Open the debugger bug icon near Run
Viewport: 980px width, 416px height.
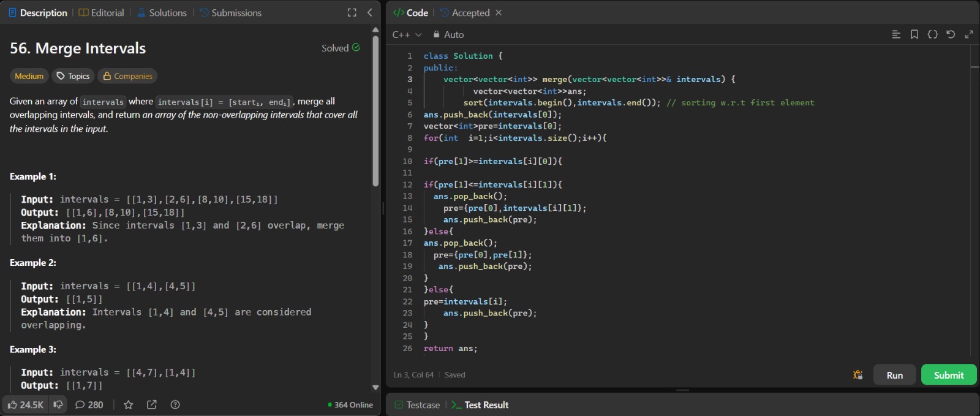(858, 375)
